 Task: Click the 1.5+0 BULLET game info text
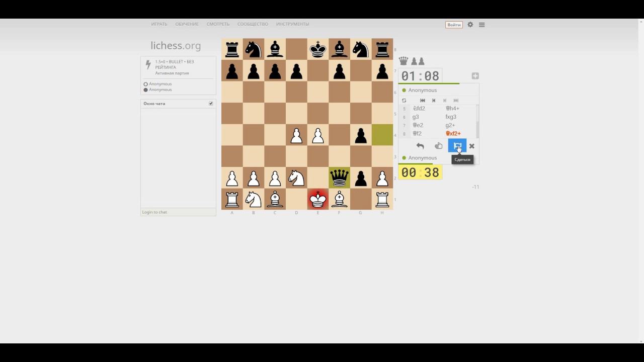coord(174,64)
